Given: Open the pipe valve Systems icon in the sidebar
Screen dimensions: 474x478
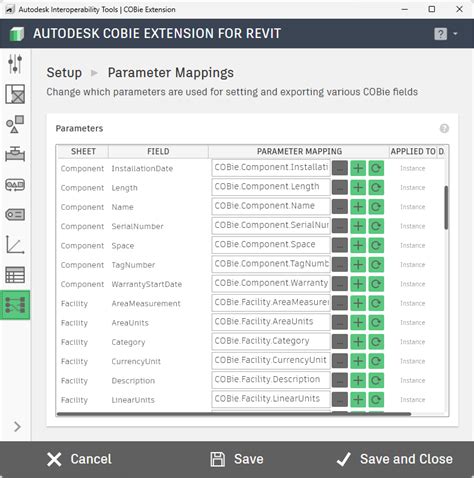Looking at the screenshot, I should coord(15,154).
